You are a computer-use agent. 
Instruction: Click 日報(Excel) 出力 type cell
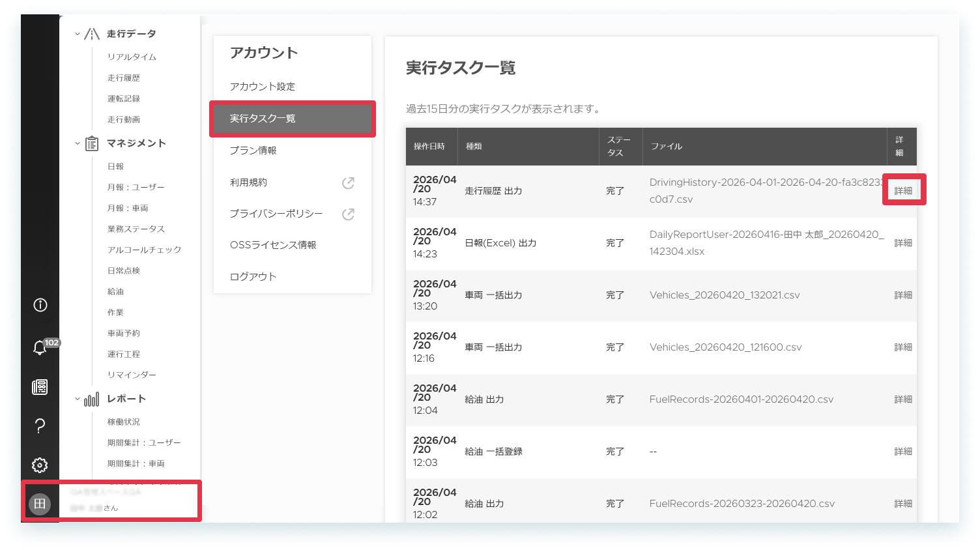coord(500,243)
